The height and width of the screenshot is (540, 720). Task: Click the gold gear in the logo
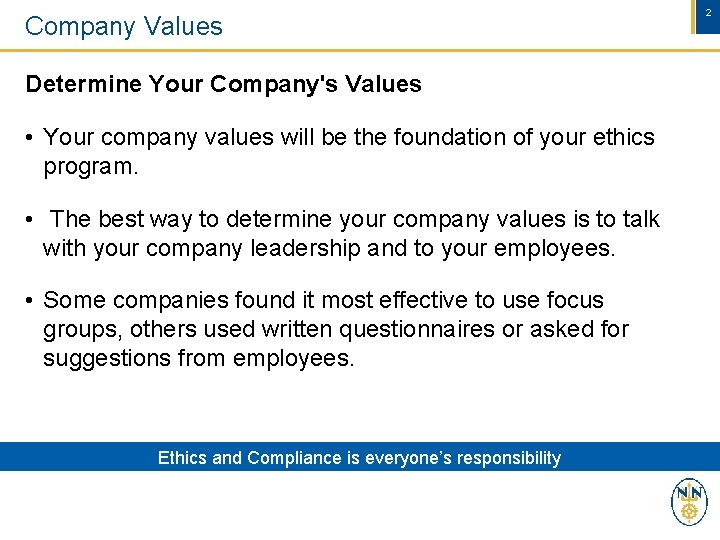(x=689, y=511)
